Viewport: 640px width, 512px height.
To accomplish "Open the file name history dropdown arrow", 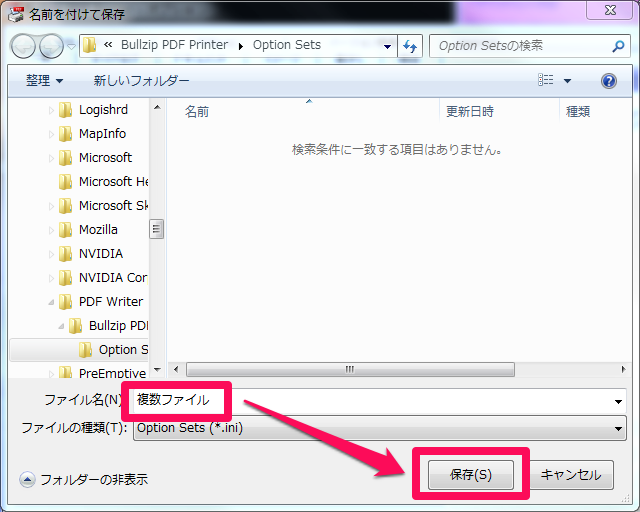I will pyautogui.click(x=619, y=401).
